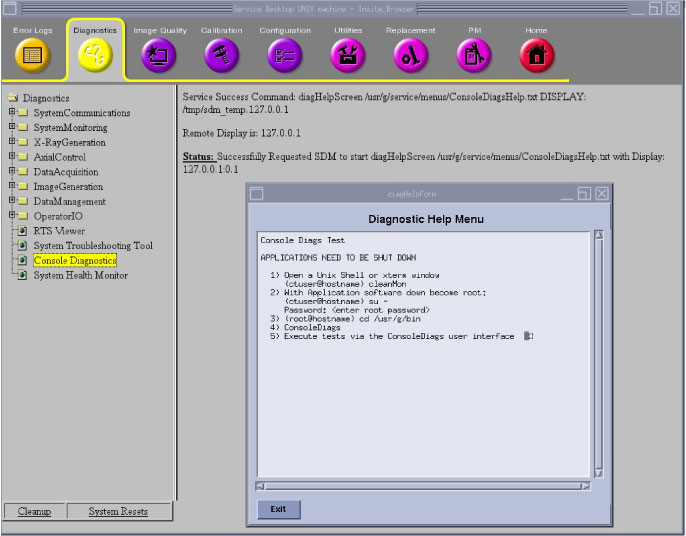Image resolution: width=686 pixels, height=536 pixels.
Task: Open the Error Logs icon
Action: pos(32,56)
